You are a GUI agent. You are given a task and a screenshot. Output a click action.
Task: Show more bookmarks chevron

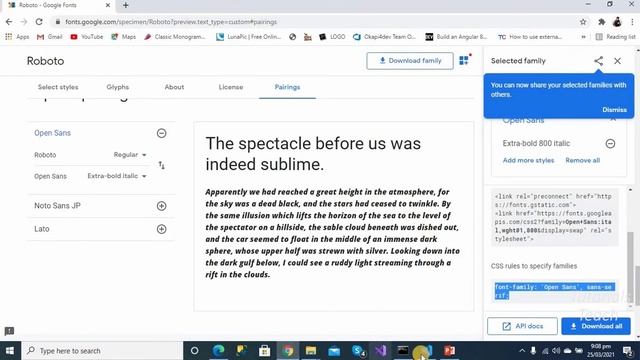click(x=583, y=37)
